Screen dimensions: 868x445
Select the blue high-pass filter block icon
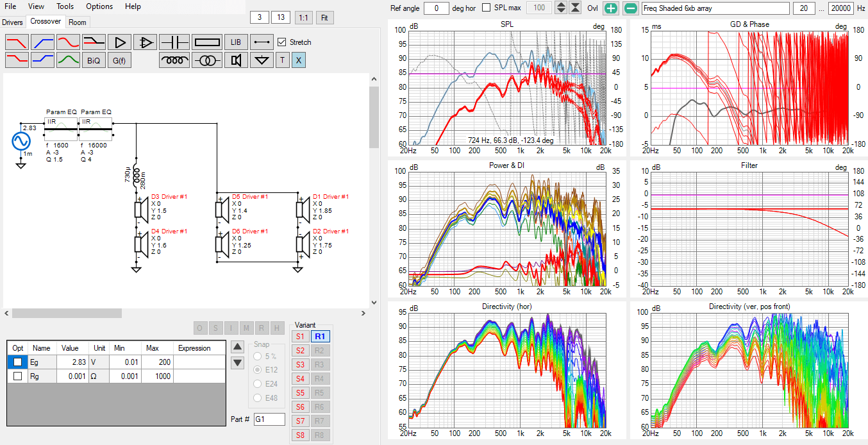click(42, 42)
